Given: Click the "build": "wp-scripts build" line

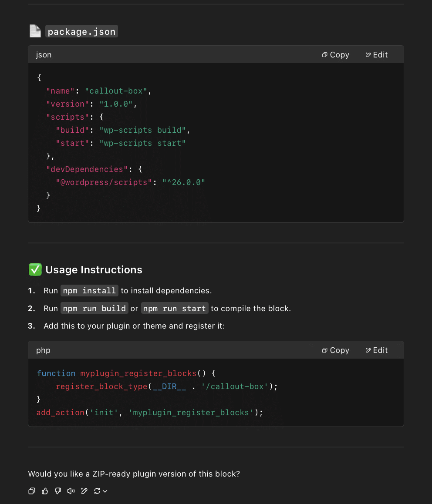Looking at the screenshot, I should [x=123, y=130].
